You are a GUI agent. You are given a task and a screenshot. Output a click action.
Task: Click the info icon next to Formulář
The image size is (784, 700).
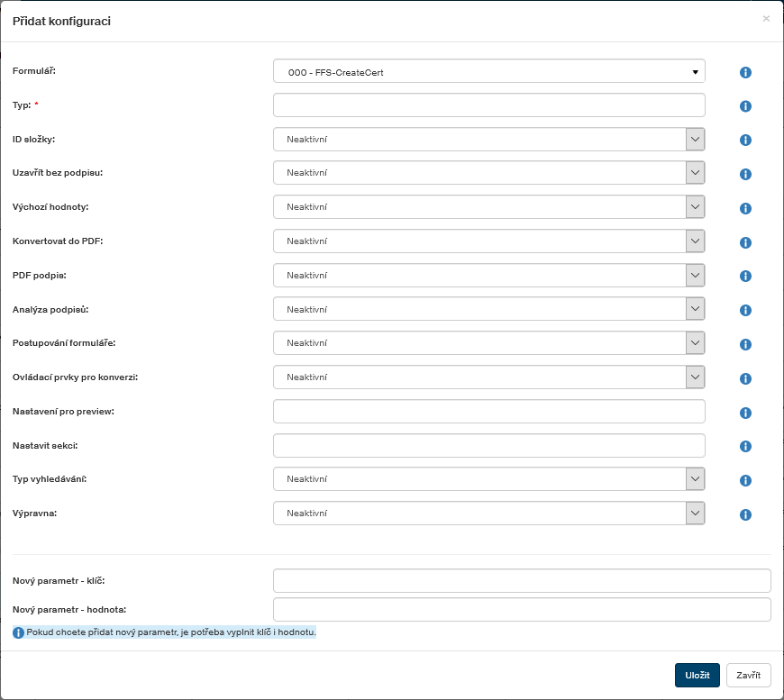point(745,73)
